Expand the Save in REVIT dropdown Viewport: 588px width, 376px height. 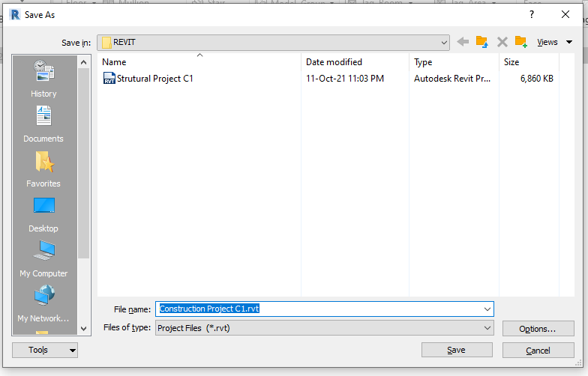[x=444, y=43]
